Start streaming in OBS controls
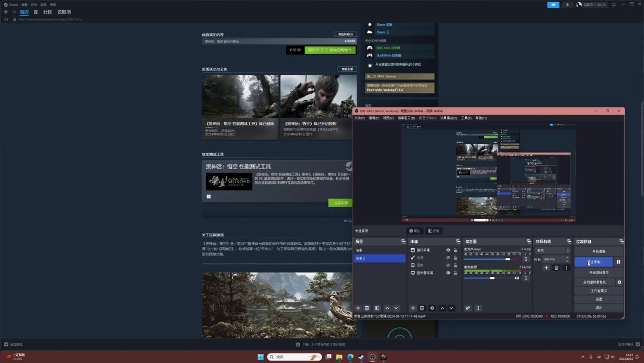Screen dimensions: 644x363 [599, 251]
